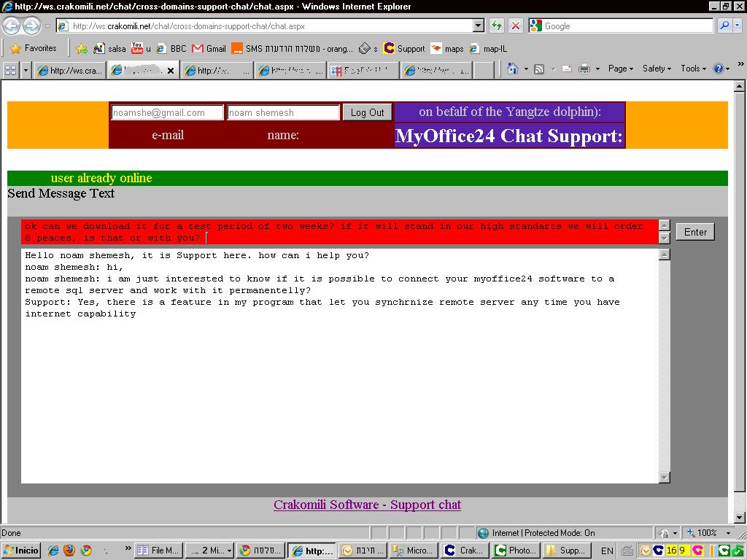This screenshot has height=560, width=747.
Task: Click the Internet Protected Mode status globe
Action: click(x=483, y=533)
